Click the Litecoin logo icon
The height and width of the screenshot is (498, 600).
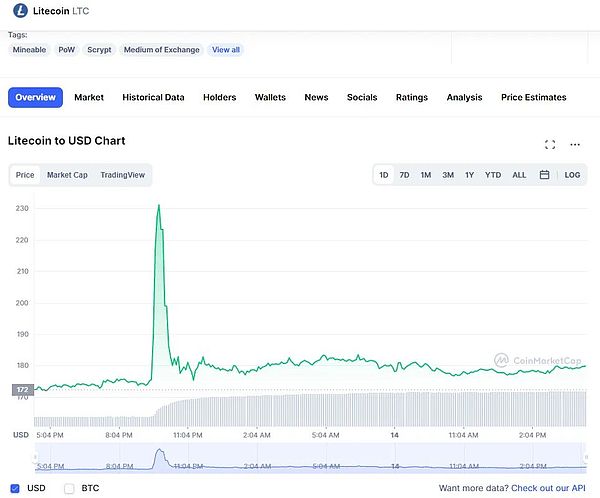[18, 11]
